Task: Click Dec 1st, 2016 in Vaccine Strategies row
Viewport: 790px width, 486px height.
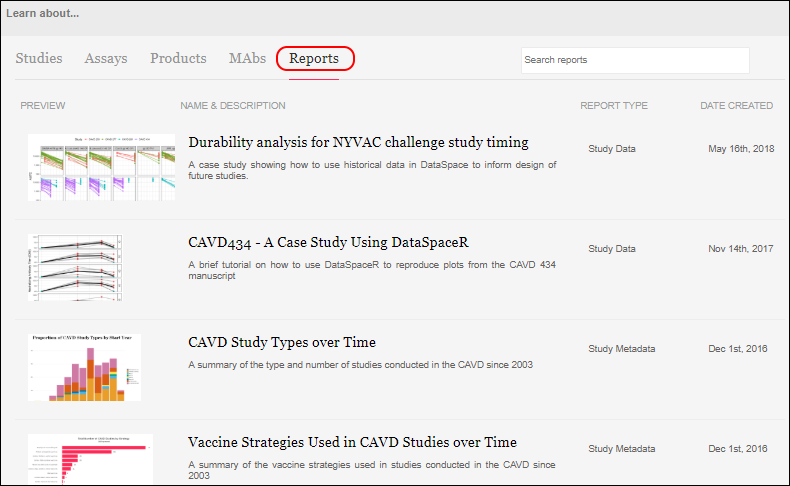Action: pos(738,449)
